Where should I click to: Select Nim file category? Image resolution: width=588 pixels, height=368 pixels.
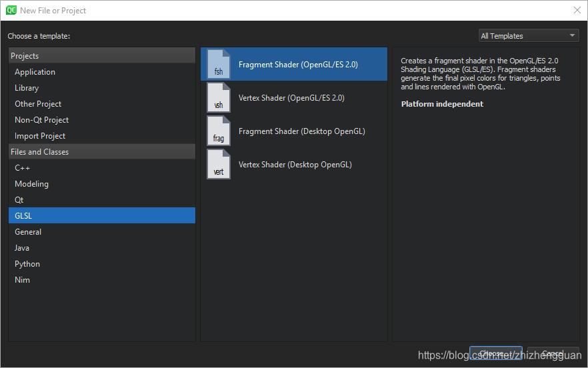point(102,280)
